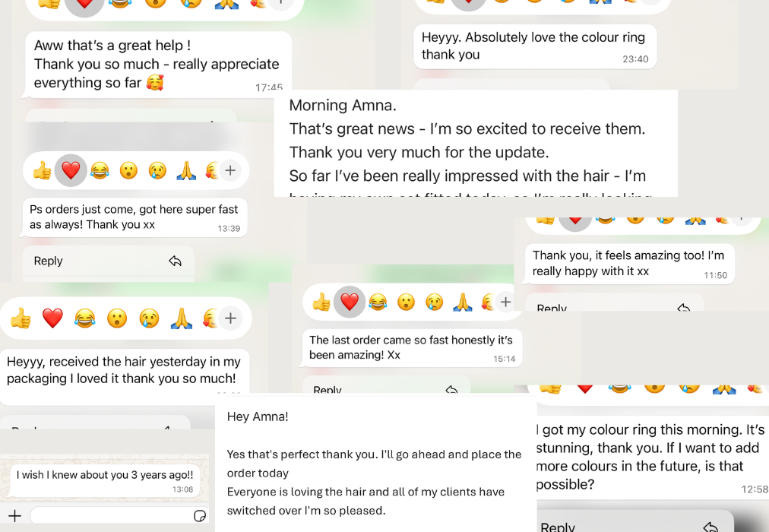Open more emoji plus above "Heyyy, received the hair"
The image size is (769, 532).
coord(230,318)
